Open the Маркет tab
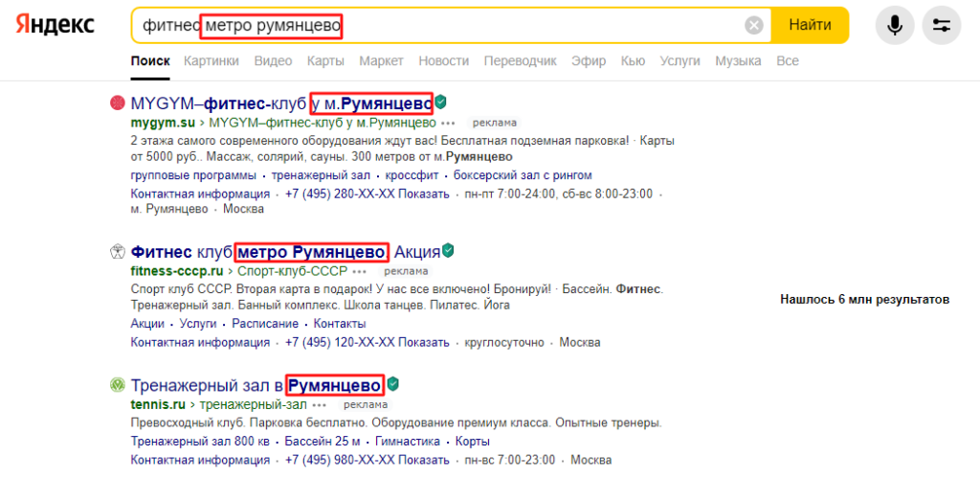This screenshot has width=980, height=479. coord(381,61)
